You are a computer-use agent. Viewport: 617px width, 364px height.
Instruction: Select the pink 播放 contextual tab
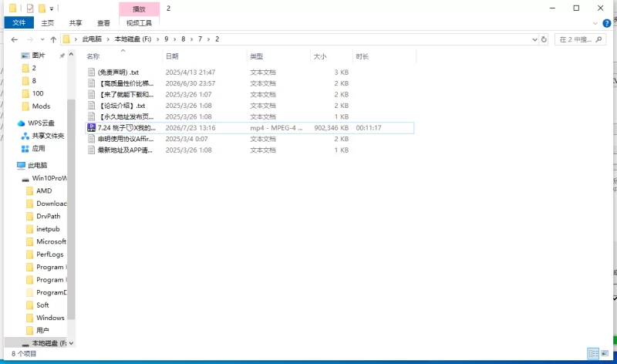click(139, 8)
